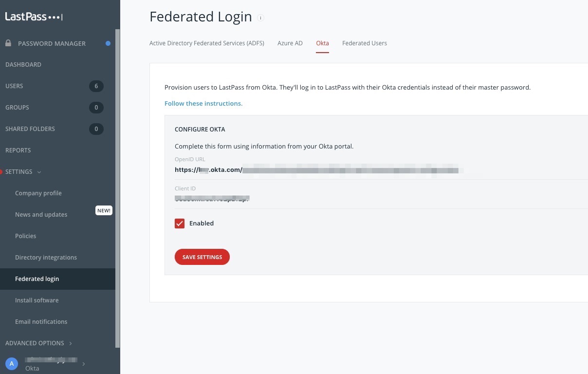The width and height of the screenshot is (588, 374).
Task: Collapse the Settings menu section
Action: pyautogui.click(x=39, y=172)
